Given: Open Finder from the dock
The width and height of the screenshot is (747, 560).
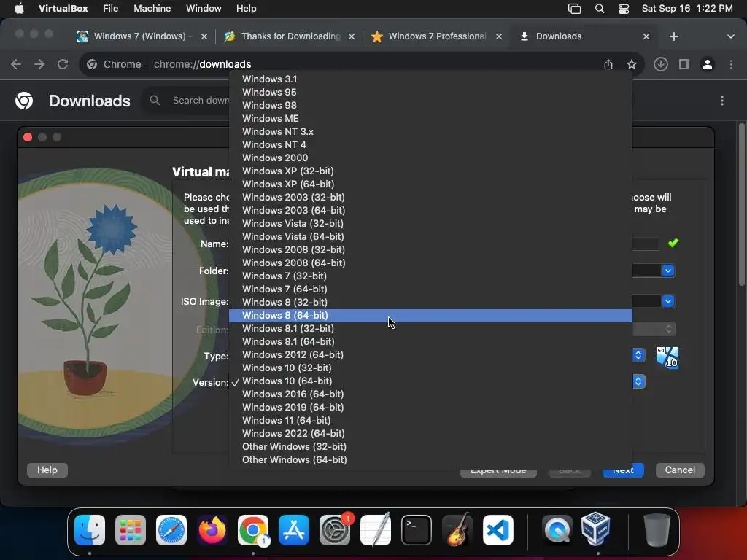Looking at the screenshot, I should (x=90, y=530).
